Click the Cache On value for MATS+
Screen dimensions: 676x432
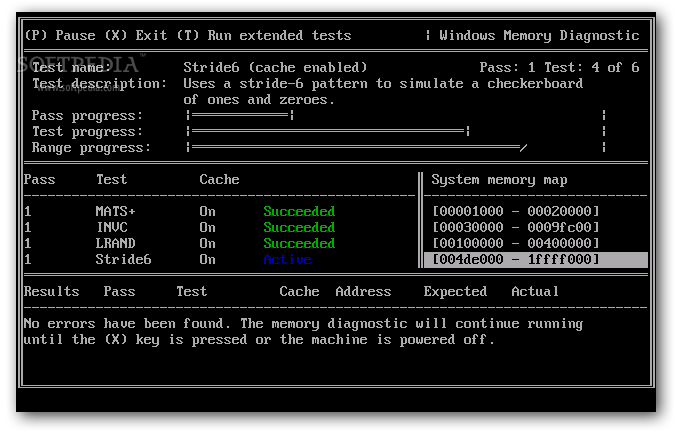click(x=207, y=211)
